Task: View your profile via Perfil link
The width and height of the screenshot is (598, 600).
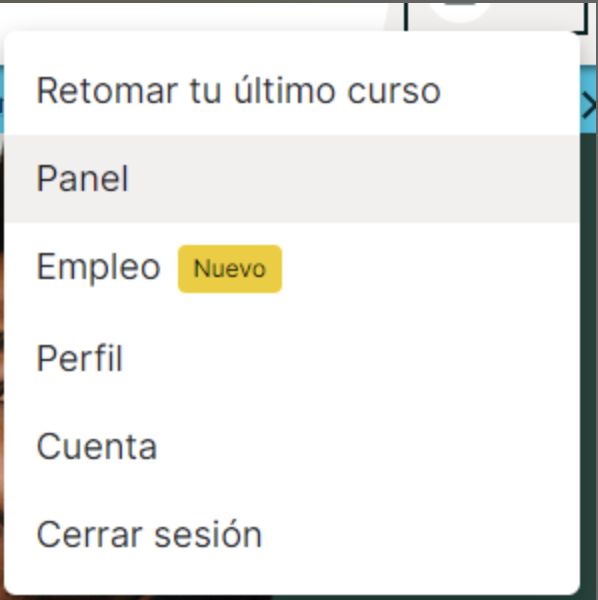Action: tap(80, 358)
